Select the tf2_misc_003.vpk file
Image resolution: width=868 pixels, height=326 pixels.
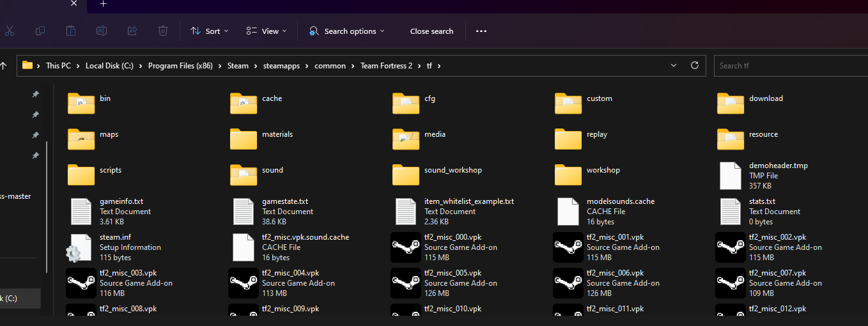point(120,283)
